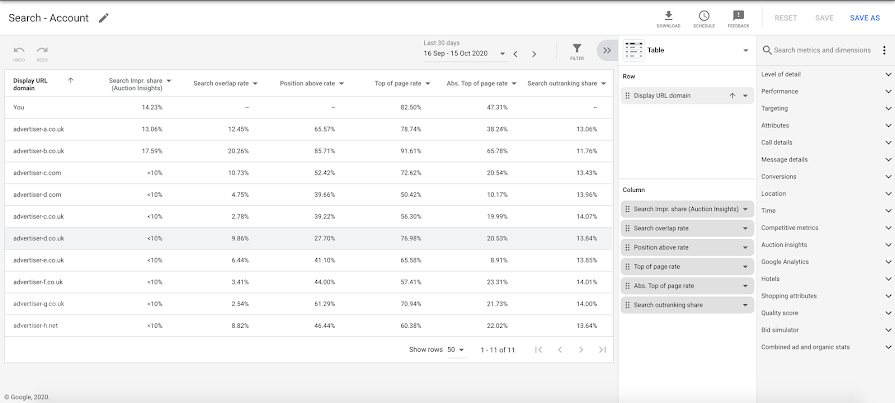895x403 pixels.
Task: Click the Download icon
Action: [x=668, y=17]
